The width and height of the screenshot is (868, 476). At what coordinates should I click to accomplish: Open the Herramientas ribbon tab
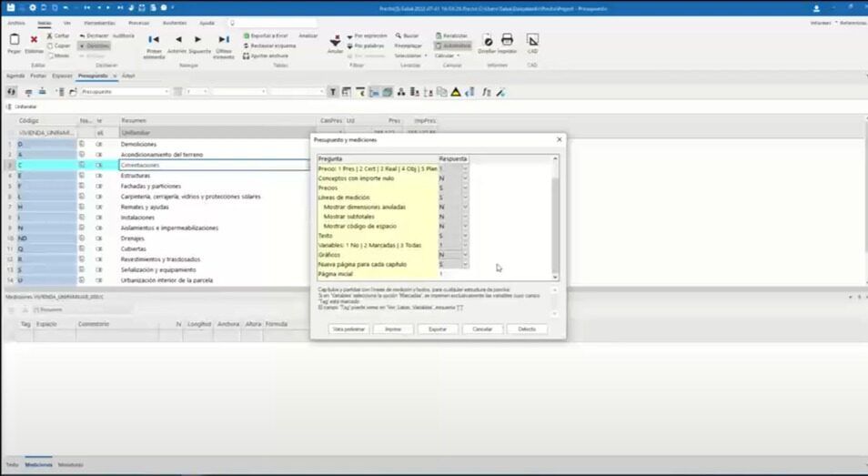click(x=101, y=22)
